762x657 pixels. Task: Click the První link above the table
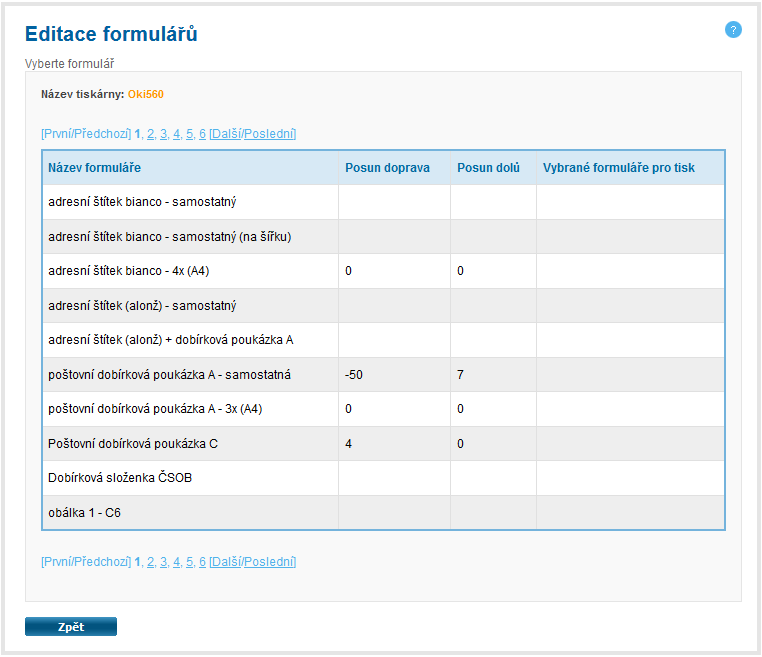point(57,134)
